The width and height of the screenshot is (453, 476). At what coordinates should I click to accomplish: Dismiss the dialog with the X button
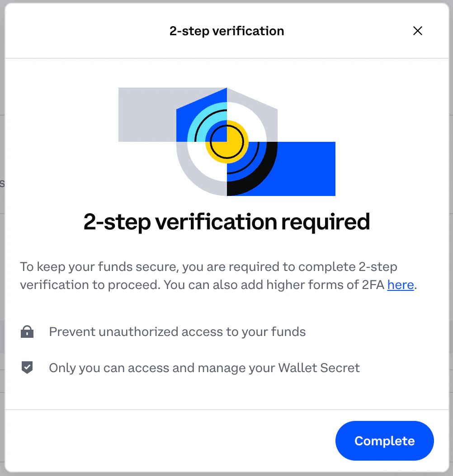[x=418, y=31]
